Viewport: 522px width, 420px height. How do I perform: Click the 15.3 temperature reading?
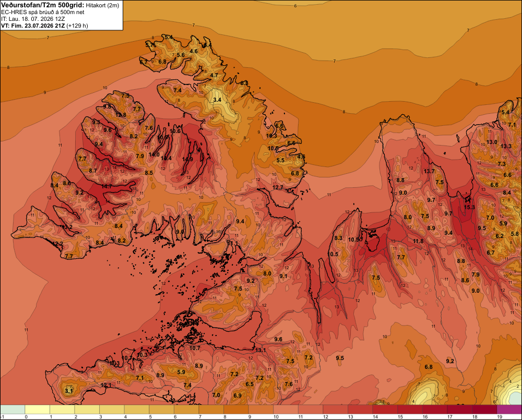click(x=469, y=207)
